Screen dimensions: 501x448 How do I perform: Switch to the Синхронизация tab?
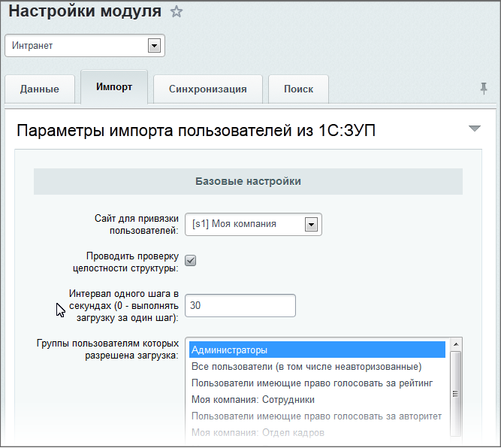pyautogui.click(x=207, y=89)
